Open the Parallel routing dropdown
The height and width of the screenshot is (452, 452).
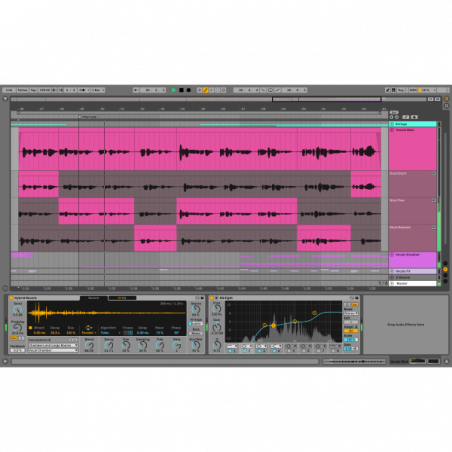89,333
